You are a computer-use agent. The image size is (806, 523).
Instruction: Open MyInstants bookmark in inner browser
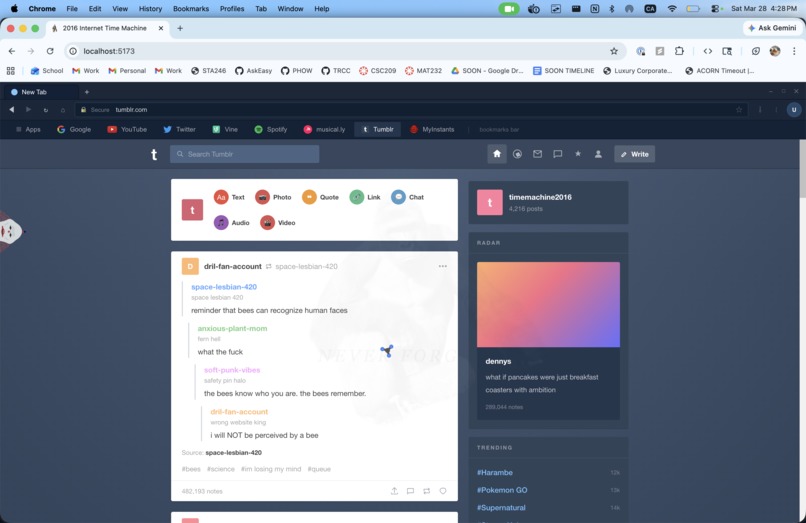coord(432,130)
